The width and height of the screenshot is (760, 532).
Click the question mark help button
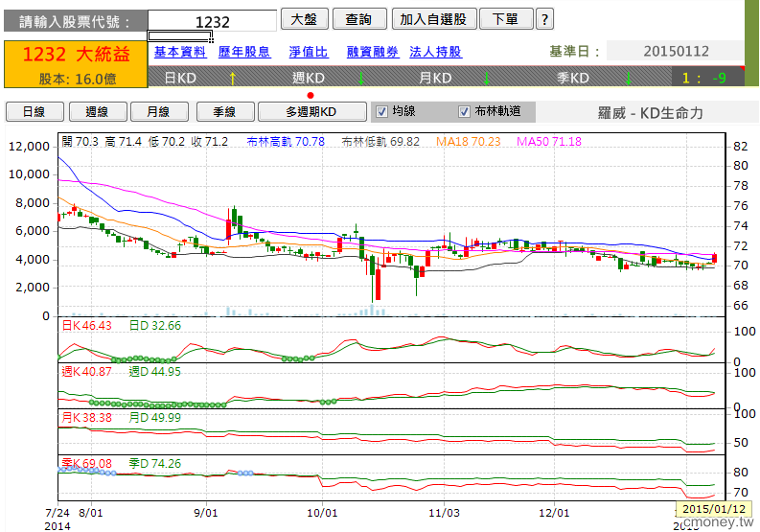pyautogui.click(x=544, y=19)
